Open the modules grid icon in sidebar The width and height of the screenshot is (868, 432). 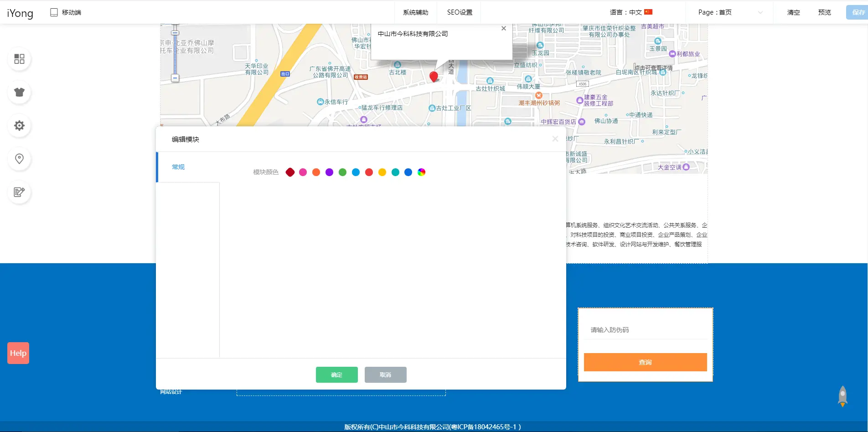(19, 59)
